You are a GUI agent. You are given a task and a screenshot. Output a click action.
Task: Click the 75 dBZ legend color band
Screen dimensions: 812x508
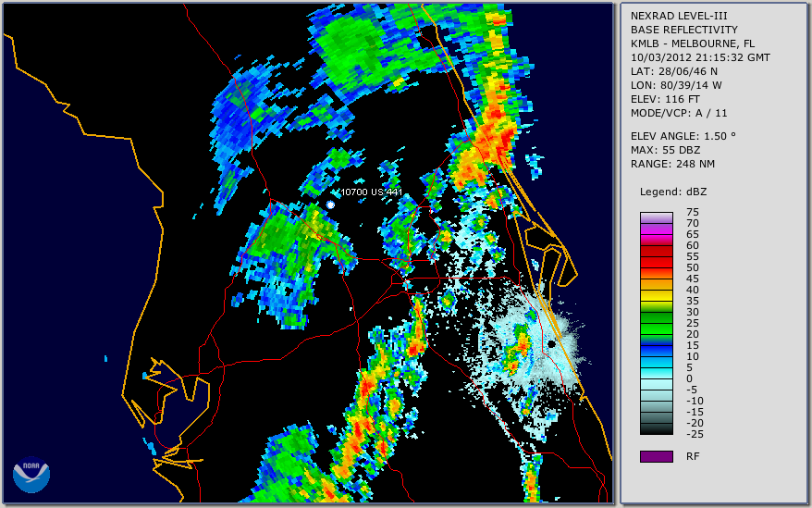point(656,217)
